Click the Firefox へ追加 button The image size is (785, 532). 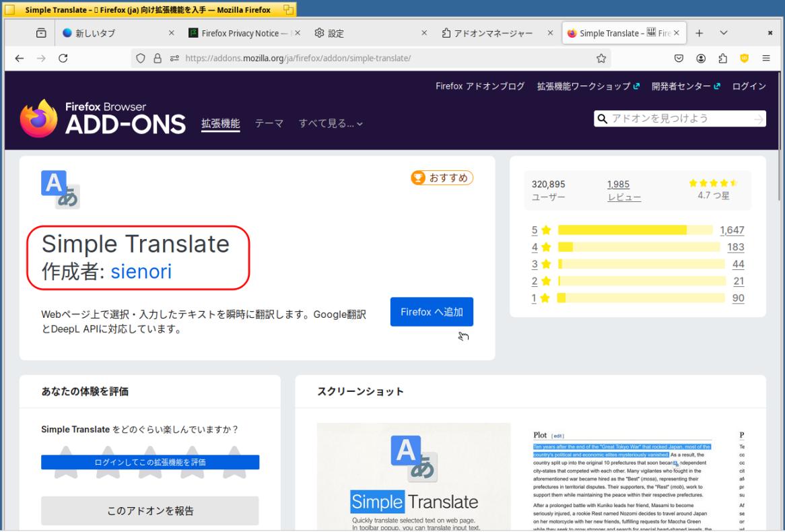click(x=432, y=312)
